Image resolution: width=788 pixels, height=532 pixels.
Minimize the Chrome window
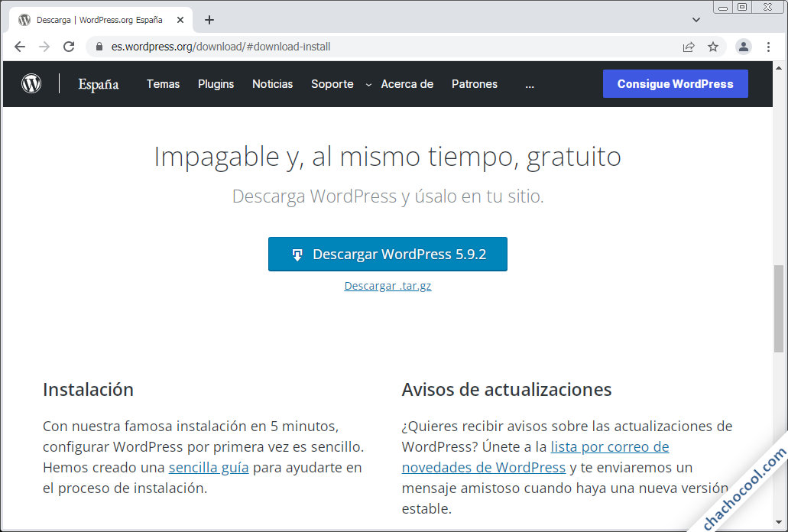[723, 8]
